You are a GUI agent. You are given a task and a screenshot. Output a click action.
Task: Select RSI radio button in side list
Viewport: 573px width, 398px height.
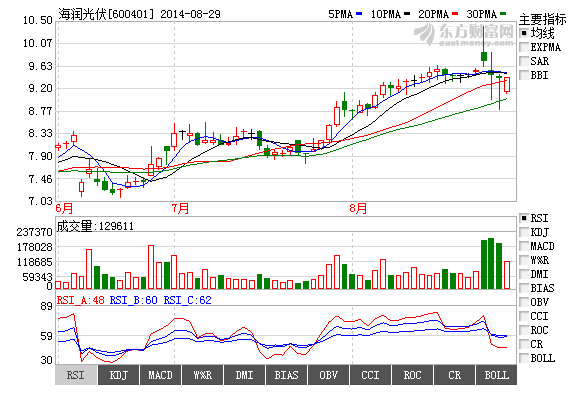(524, 218)
